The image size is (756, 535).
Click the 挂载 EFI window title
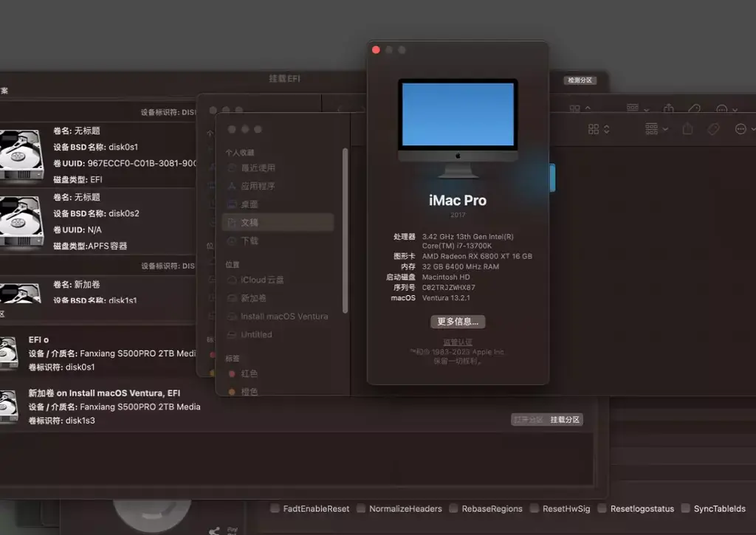point(284,78)
